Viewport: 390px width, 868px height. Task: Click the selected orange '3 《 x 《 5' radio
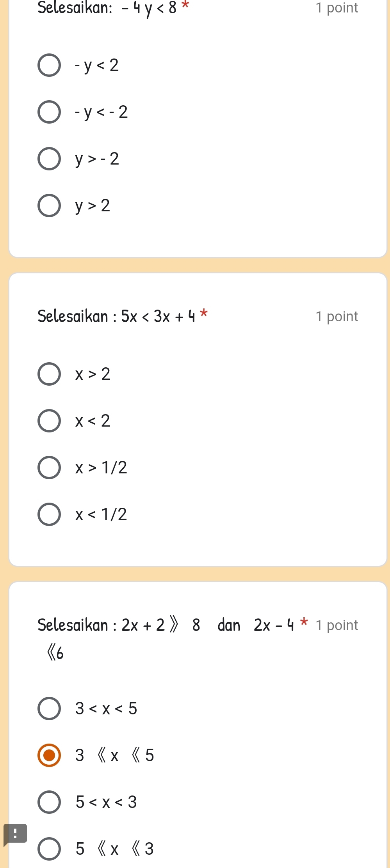pyautogui.click(x=49, y=755)
